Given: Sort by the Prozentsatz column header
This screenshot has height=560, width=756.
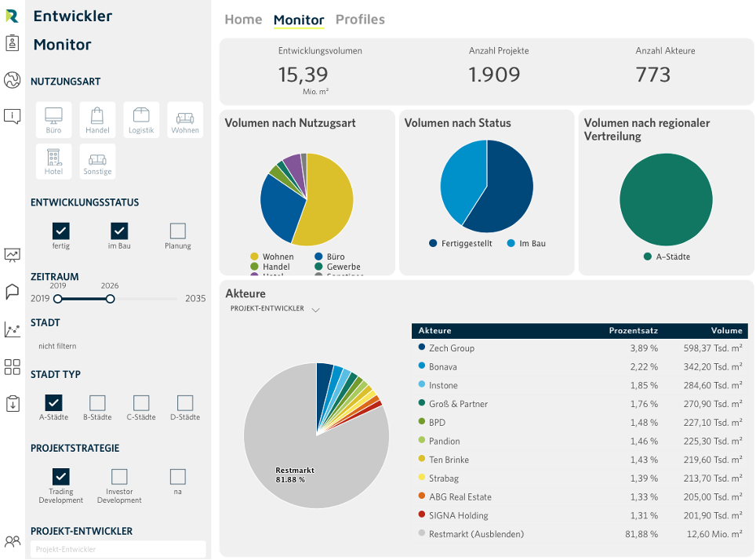Looking at the screenshot, I should click(x=633, y=331).
